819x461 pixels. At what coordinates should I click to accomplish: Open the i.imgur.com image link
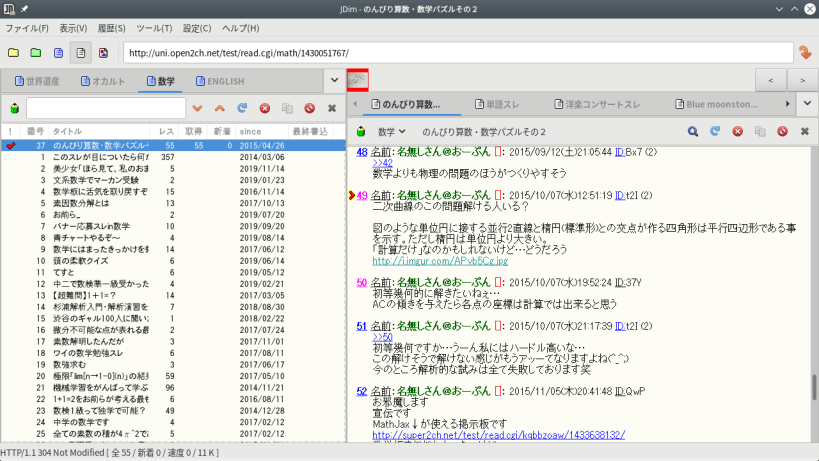(x=440, y=261)
